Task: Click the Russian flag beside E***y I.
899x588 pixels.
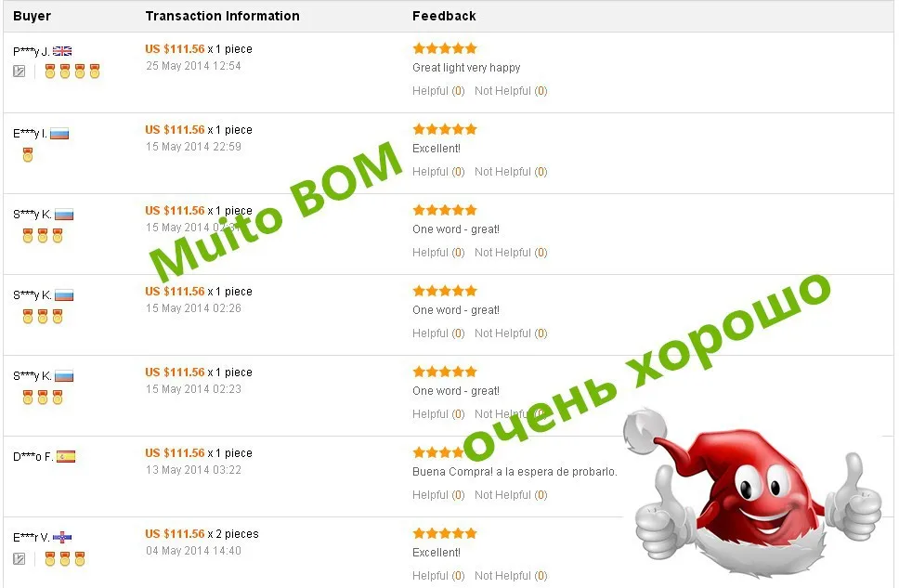Action: (59, 135)
